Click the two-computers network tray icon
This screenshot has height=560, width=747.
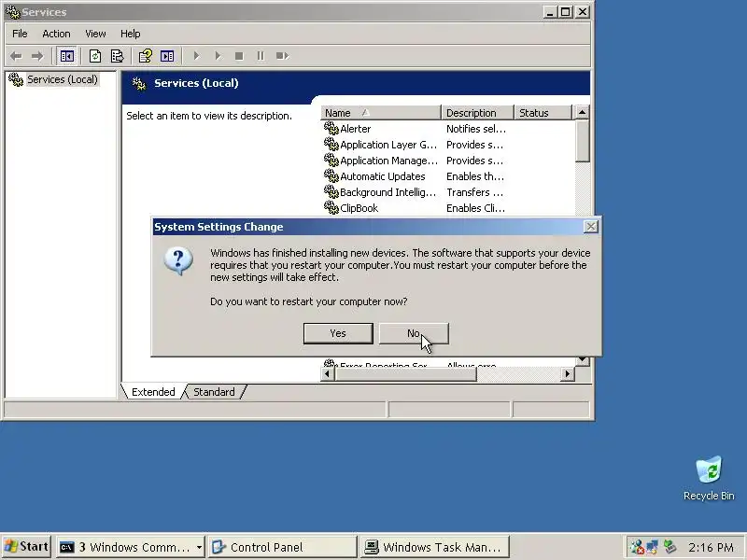point(652,547)
